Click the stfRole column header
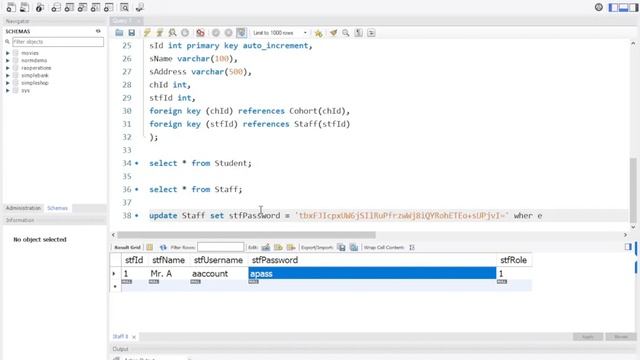The image size is (640, 360). [x=513, y=260]
